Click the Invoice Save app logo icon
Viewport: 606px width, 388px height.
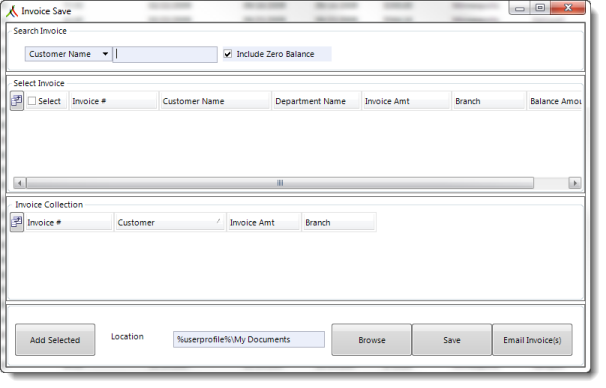tap(12, 11)
